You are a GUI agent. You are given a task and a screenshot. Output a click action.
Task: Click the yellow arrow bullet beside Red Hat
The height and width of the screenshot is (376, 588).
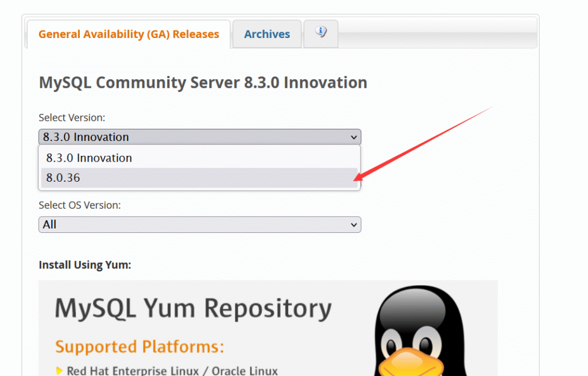pyautogui.click(x=59, y=371)
